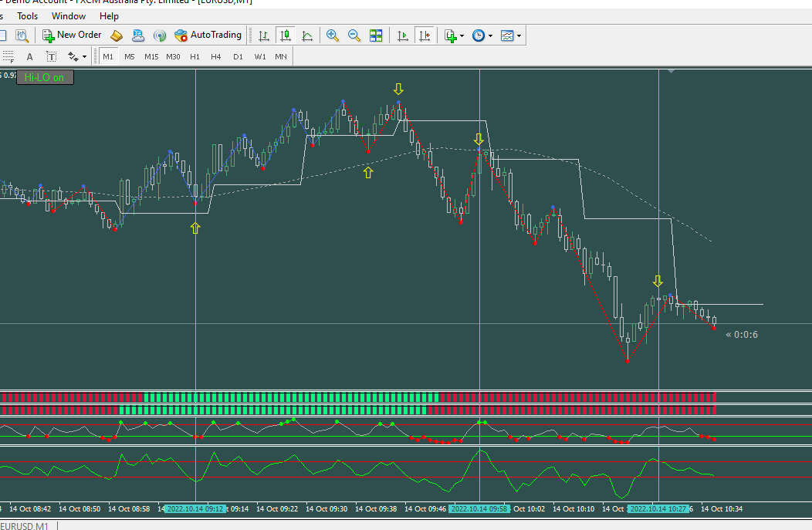Expand the periodicity clock dropdown
Image resolution: width=812 pixels, height=530 pixels.
pyautogui.click(x=482, y=35)
